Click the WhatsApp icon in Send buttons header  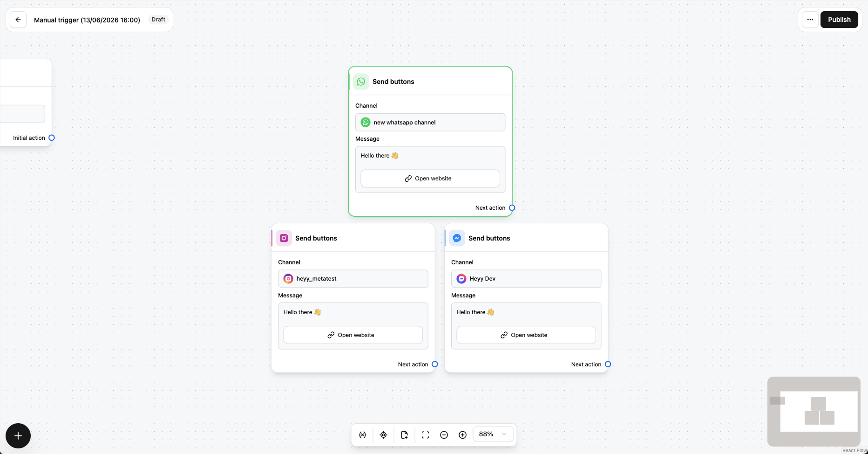point(361,82)
